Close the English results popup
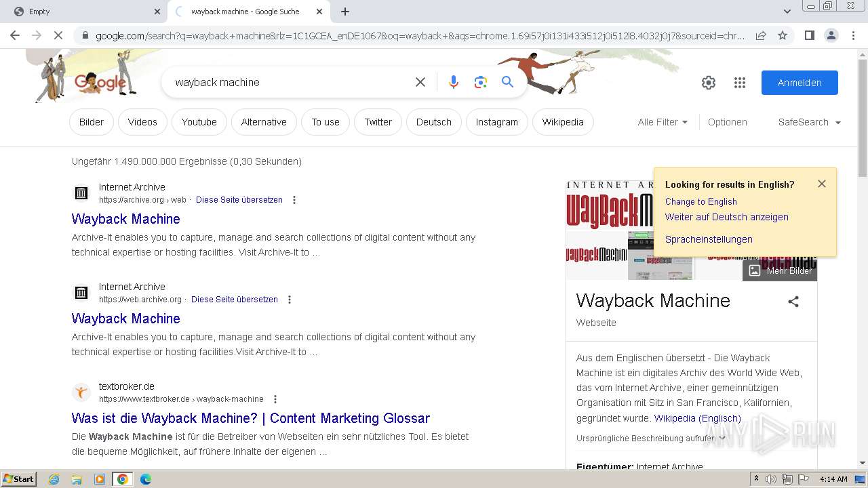 (822, 184)
